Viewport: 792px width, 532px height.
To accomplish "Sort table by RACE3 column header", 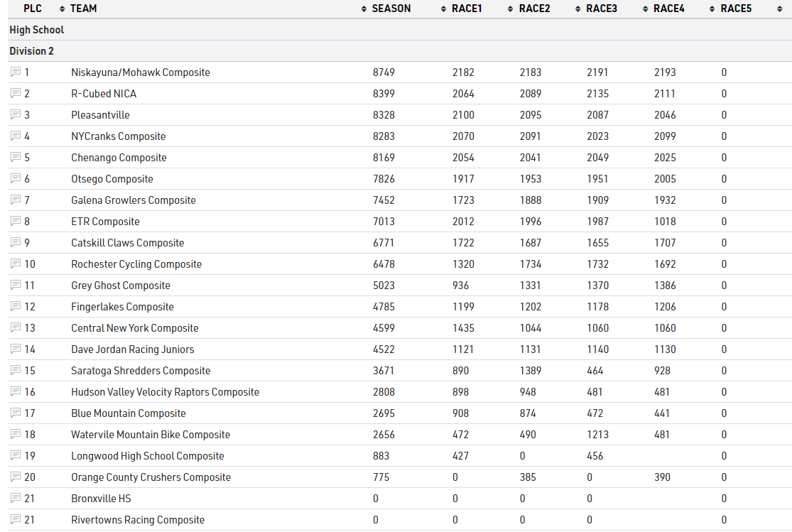I will (x=602, y=9).
